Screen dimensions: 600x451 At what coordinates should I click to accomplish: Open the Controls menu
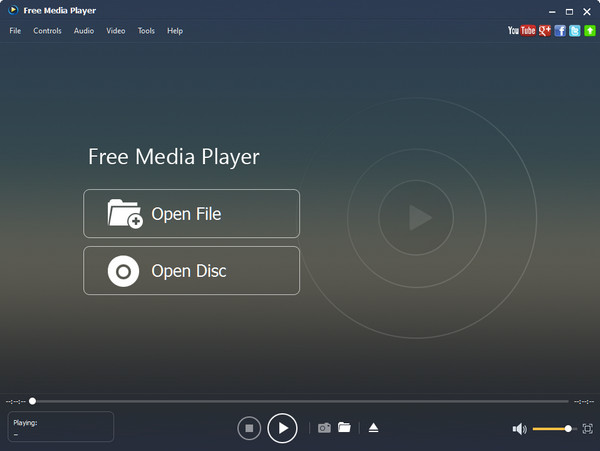pos(47,31)
